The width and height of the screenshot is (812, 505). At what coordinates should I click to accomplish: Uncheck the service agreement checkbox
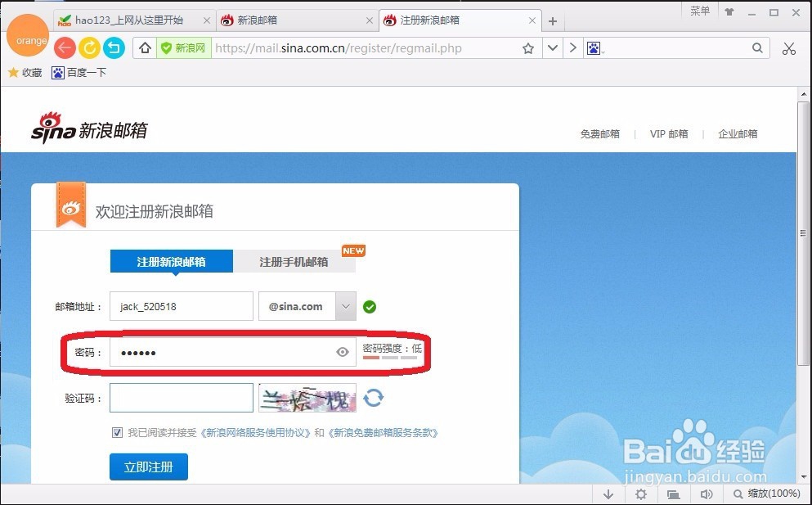pyautogui.click(x=117, y=432)
